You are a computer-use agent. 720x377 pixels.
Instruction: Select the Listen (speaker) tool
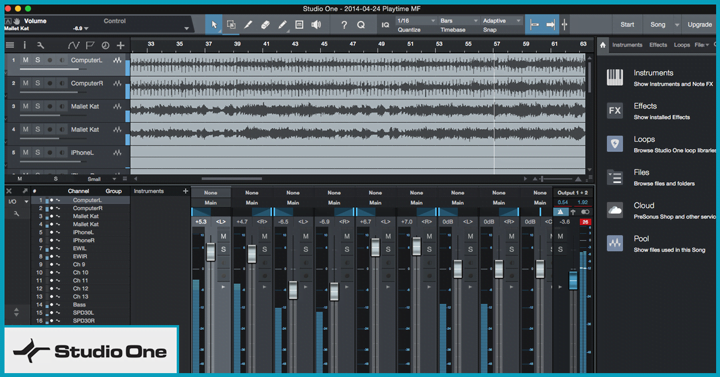pos(316,25)
